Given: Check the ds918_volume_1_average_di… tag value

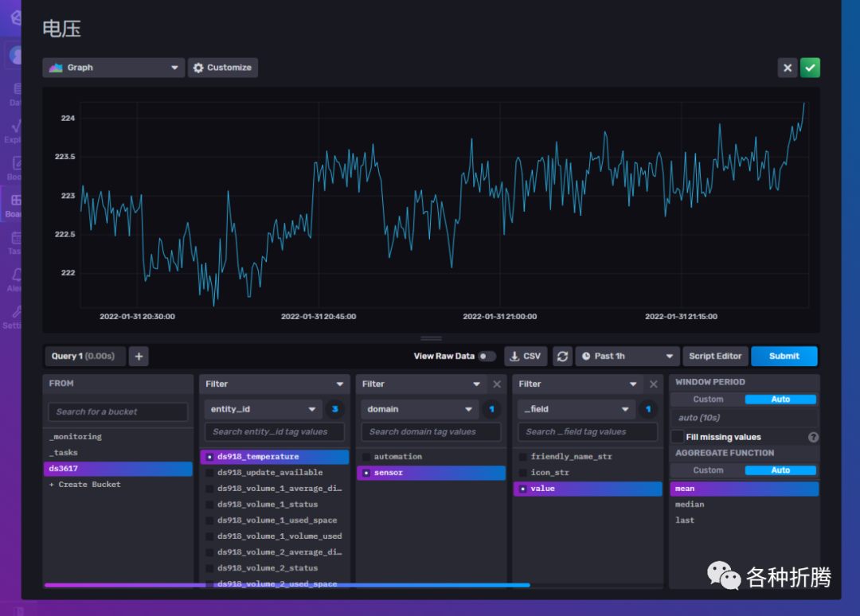Looking at the screenshot, I should coord(274,489).
